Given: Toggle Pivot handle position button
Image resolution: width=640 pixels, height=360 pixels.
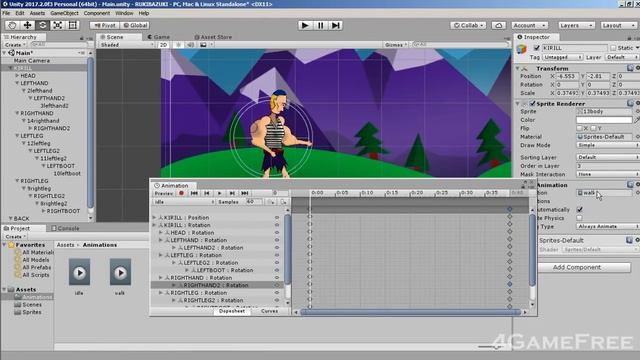Looking at the screenshot, I should pyautogui.click(x=105, y=25).
